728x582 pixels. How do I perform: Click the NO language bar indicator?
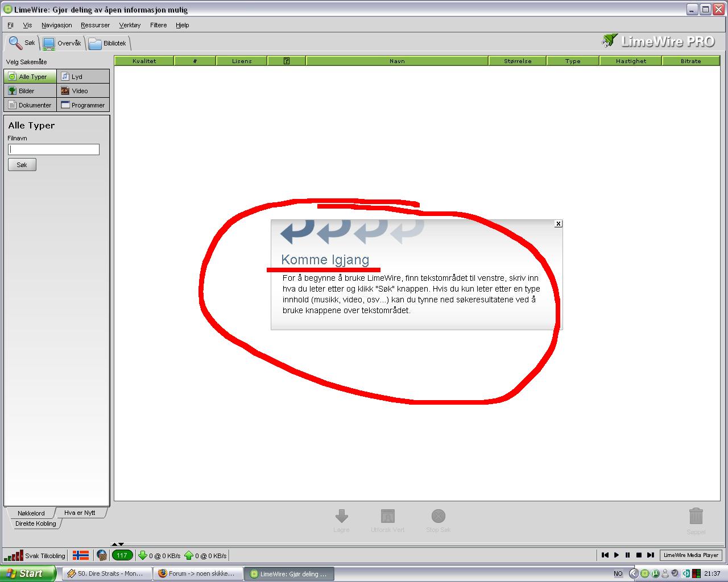(618, 573)
